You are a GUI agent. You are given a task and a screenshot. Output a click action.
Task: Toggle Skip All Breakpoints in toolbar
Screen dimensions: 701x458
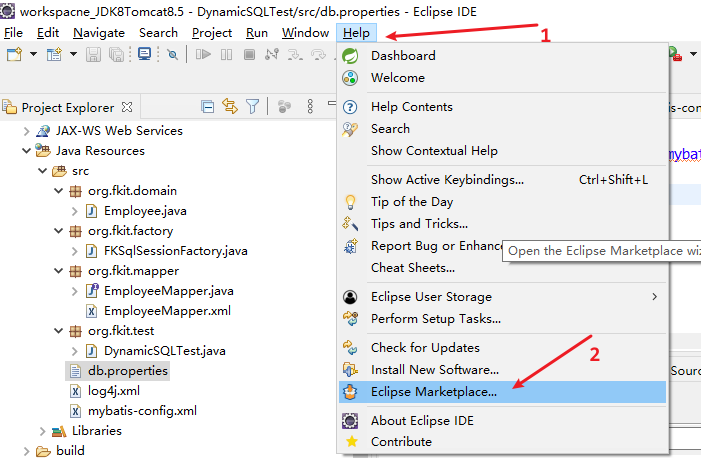tap(173, 55)
